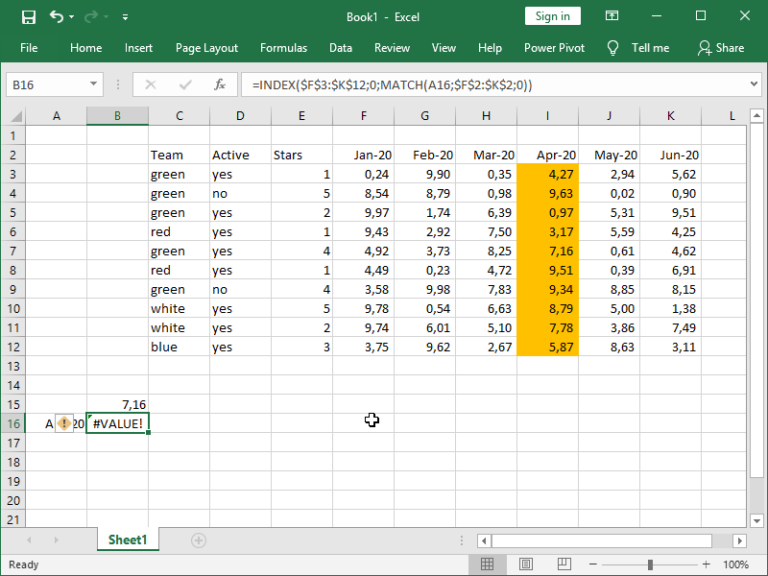768x576 pixels.
Task: Click the error warning icon beside A16
Action: click(x=64, y=423)
